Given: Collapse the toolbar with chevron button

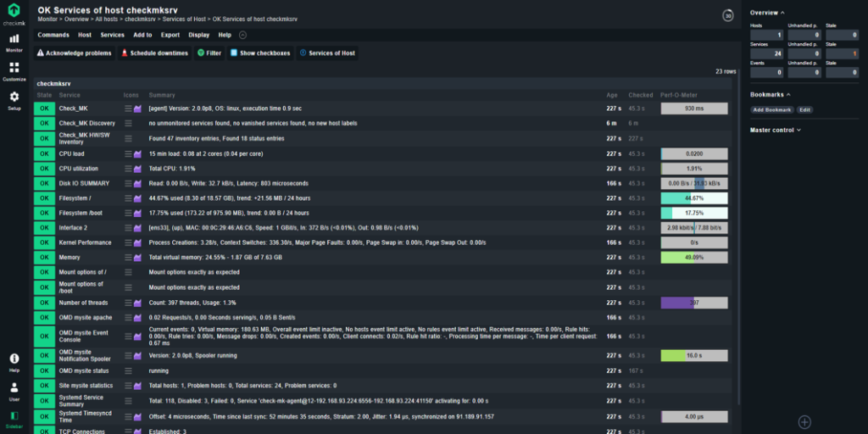Looking at the screenshot, I should click(242, 35).
